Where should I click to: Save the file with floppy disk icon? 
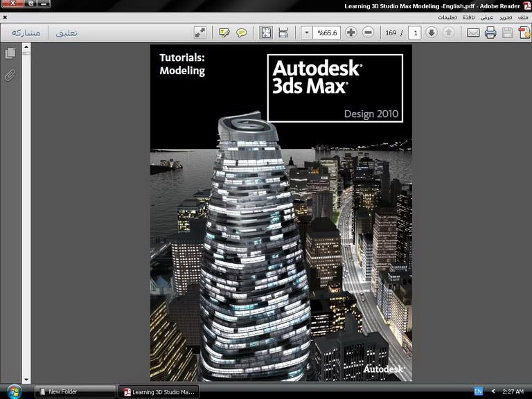(x=508, y=33)
